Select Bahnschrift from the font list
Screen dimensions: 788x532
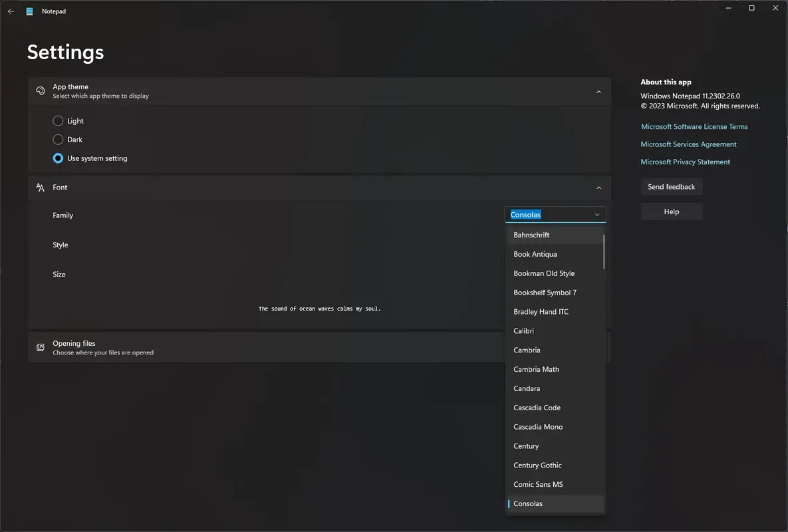pyautogui.click(x=531, y=234)
